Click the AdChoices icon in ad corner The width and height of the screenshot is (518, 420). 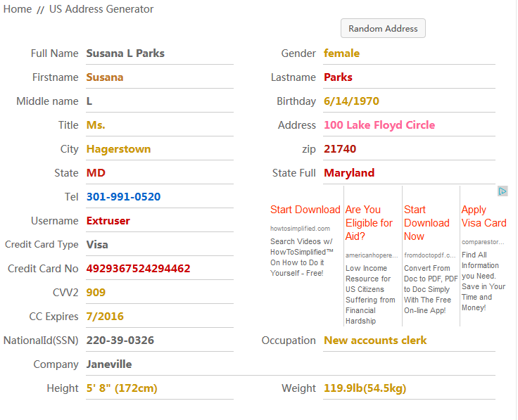coord(503,191)
